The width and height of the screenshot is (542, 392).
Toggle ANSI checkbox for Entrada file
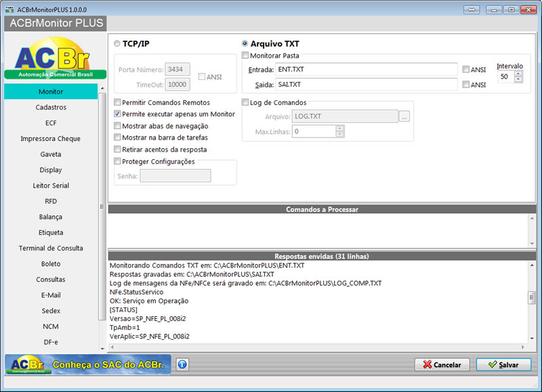(465, 70)
